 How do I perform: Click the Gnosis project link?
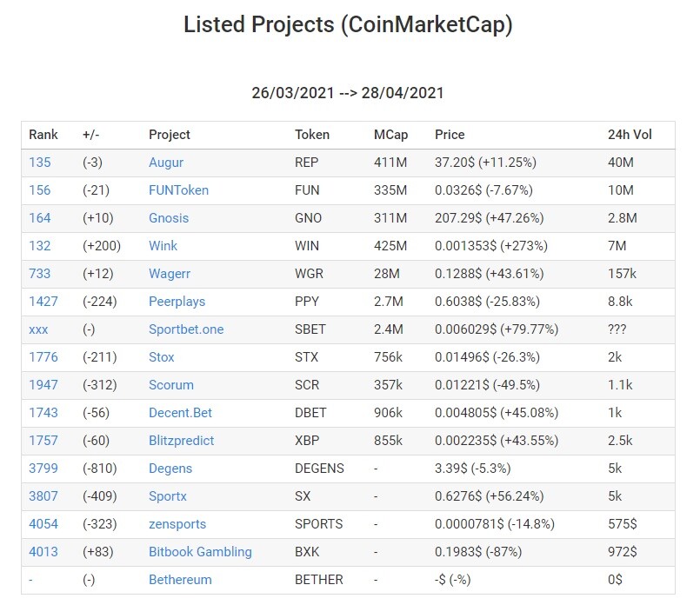click(169, 218)
